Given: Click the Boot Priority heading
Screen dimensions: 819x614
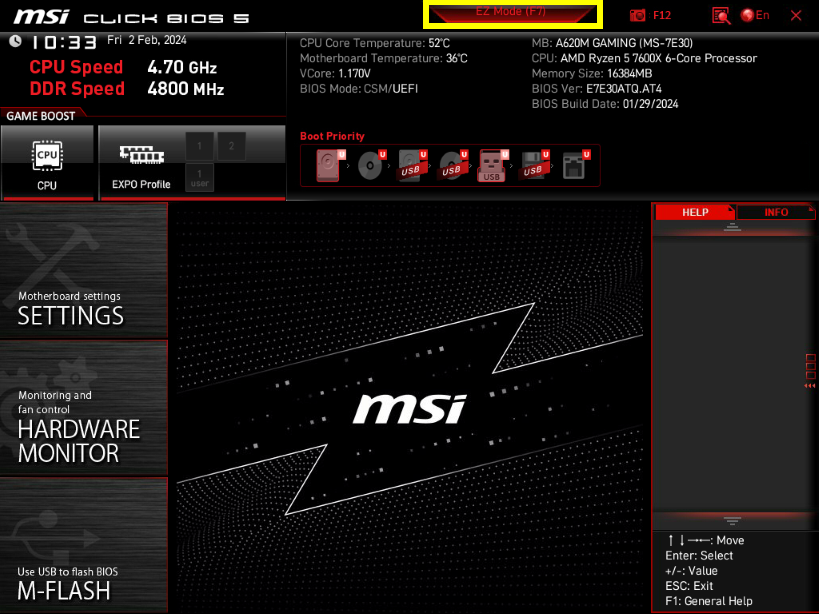Looking at the screenshot, I should 332,136.
